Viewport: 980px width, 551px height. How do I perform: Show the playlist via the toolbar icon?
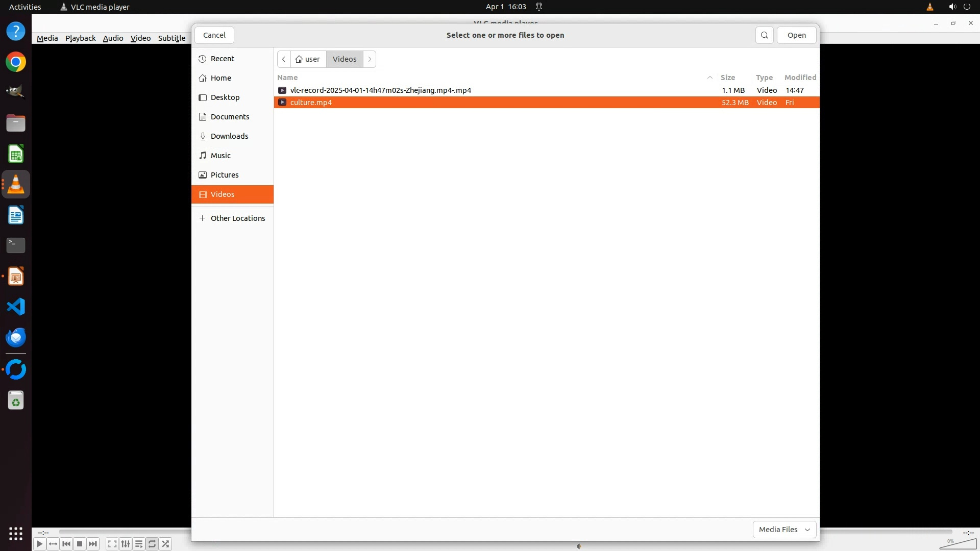[x=139, y=544]
